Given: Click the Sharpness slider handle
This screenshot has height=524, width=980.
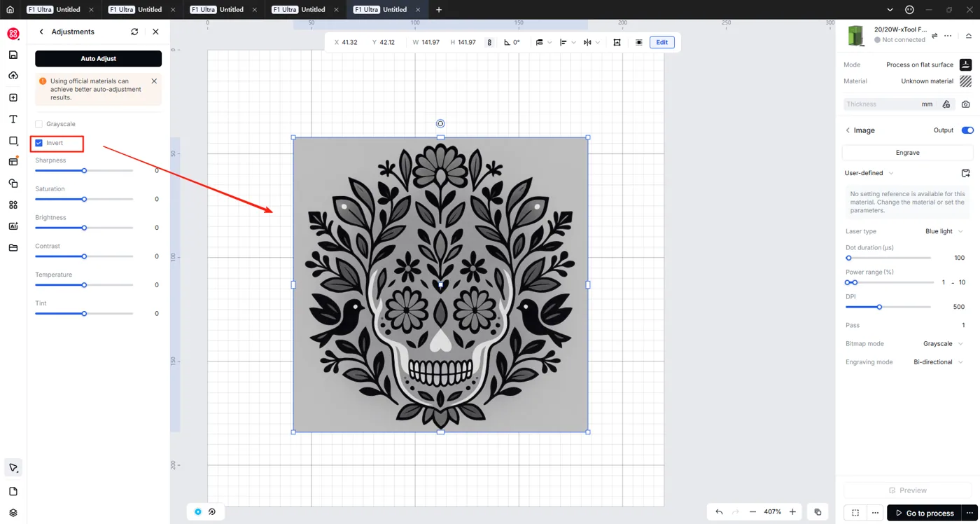Looking at the screenshot, I should point(84,170).
